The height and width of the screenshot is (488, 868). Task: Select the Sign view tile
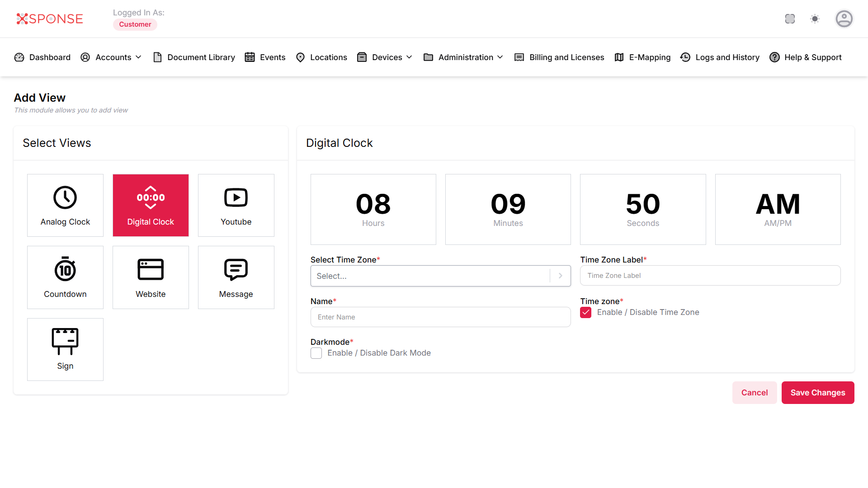(65, 349)
